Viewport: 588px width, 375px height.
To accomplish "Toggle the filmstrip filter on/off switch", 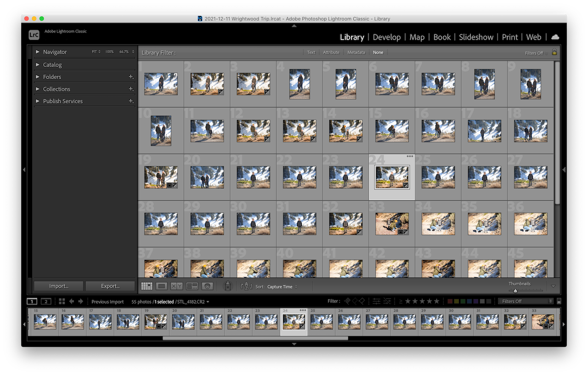I will click(x=559, y=301).
